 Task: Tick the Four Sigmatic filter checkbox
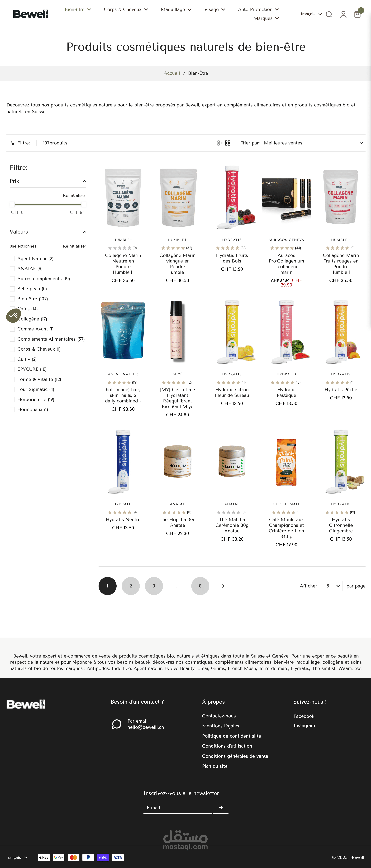tap(12, 389)
